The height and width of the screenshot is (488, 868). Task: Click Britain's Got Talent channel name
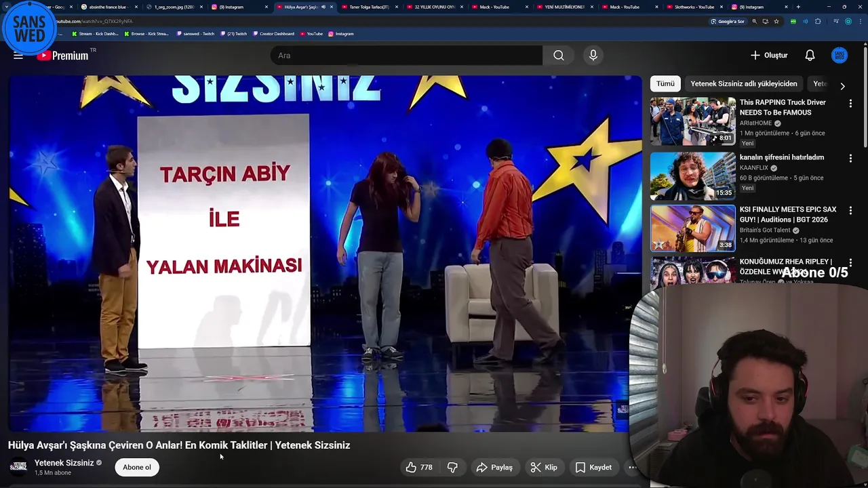(766, 230)
